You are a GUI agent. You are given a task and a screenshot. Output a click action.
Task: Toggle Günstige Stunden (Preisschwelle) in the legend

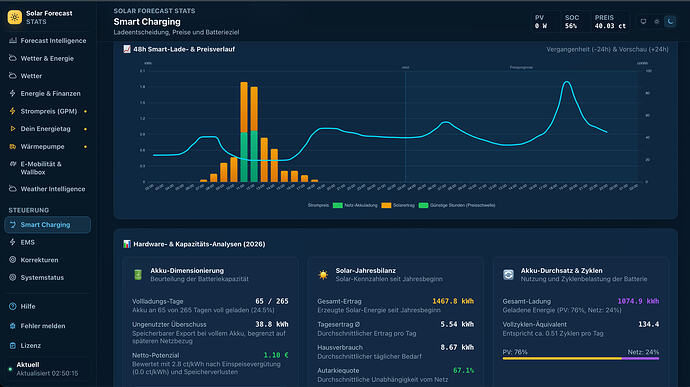point(457,205)
